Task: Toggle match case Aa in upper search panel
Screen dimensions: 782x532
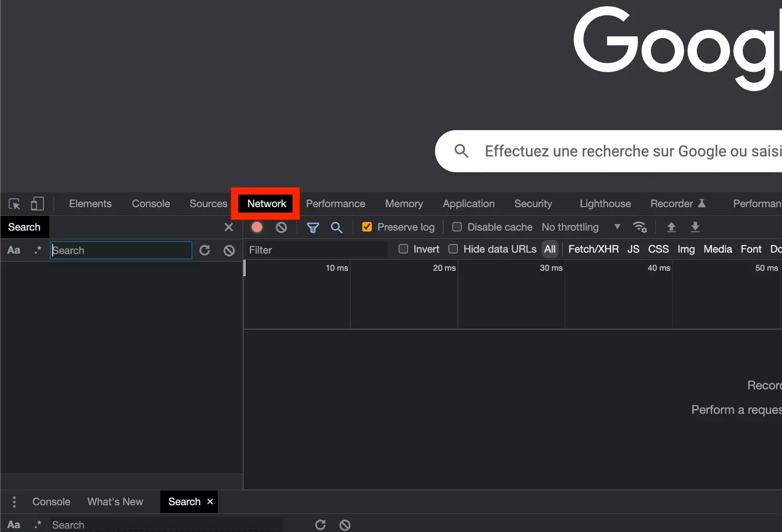Action: [14, 250]
